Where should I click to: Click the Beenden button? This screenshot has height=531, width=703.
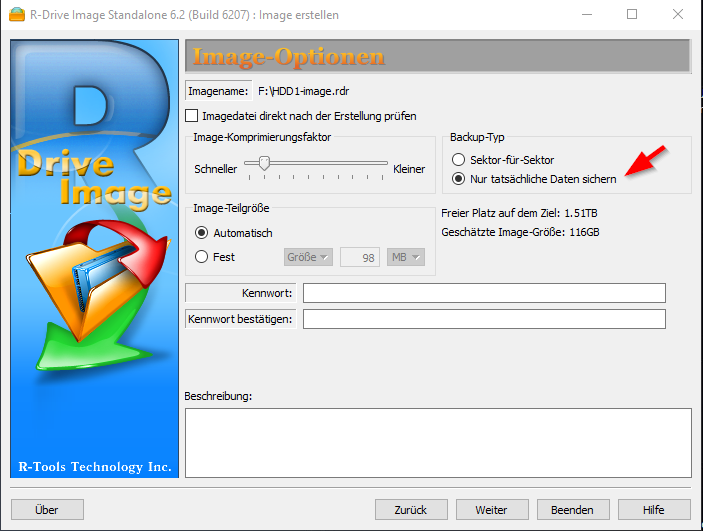[573, 509]
